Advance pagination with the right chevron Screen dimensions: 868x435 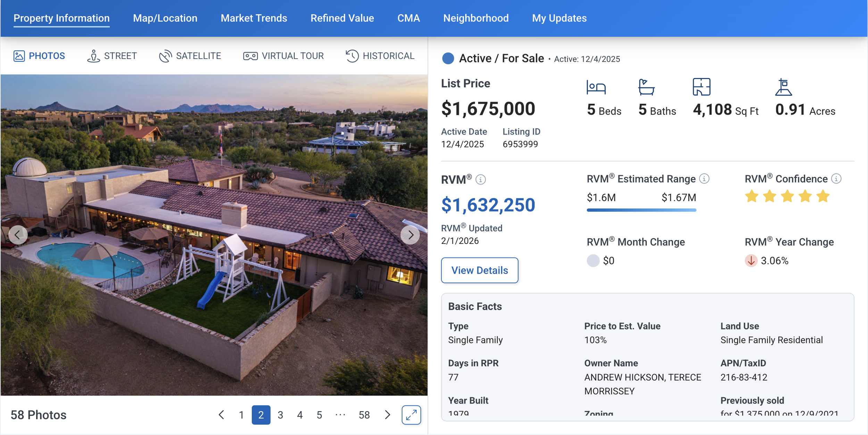coord(387,415)
